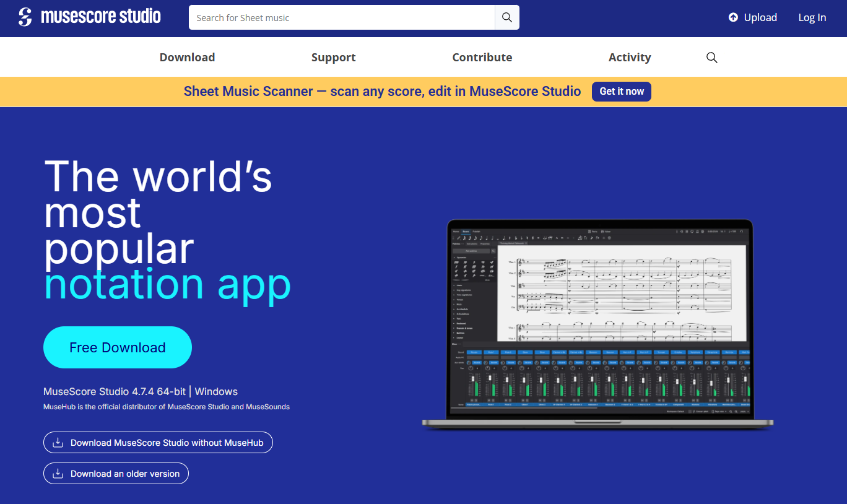The height and width of the screenshot is (504, 847).
Task: Click the Get it now button
Action: tap(622, 92)
